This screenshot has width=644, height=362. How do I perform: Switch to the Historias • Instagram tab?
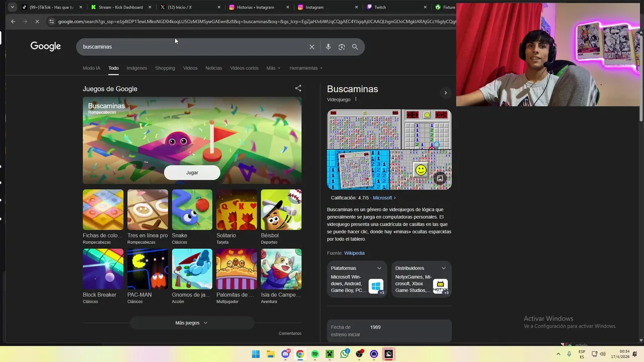pyautogui.click(x=258, y=7)
